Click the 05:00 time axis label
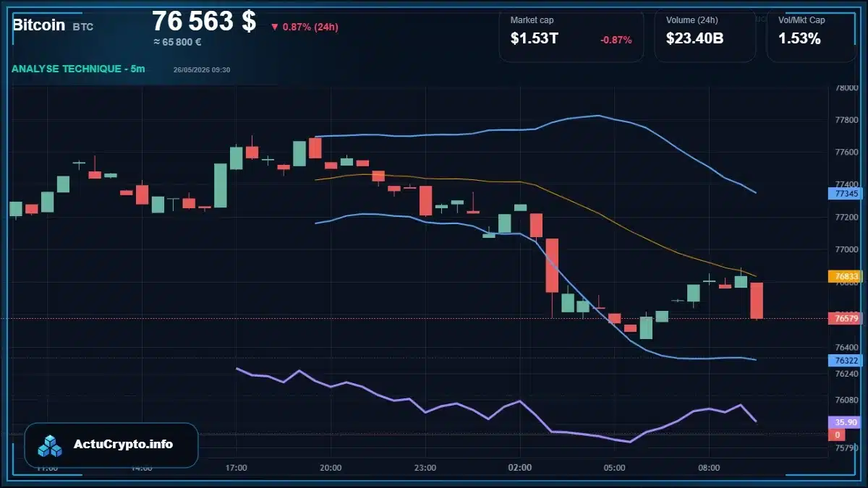This screenshot has width=868, height=488. [x=614, y=468]
